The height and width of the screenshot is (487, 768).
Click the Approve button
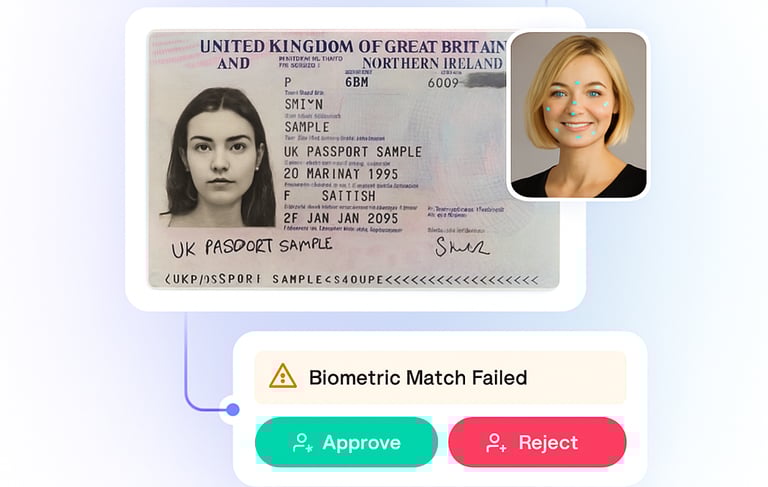pyautogui.click(x=346, y=442)
